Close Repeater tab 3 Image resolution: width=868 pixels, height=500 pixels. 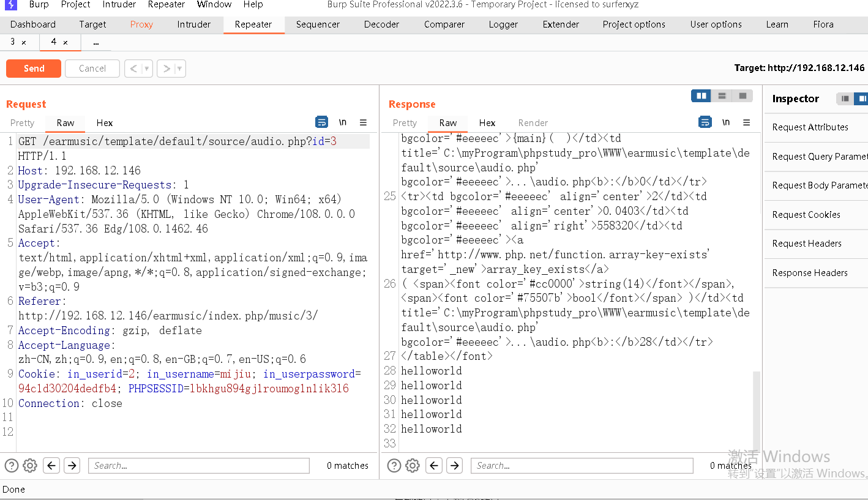click(24, 42)
